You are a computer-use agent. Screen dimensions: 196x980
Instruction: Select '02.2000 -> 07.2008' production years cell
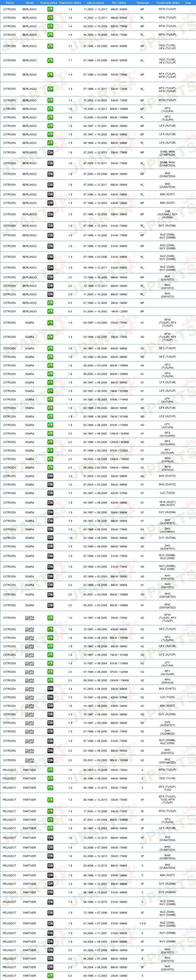pos(95,950)
